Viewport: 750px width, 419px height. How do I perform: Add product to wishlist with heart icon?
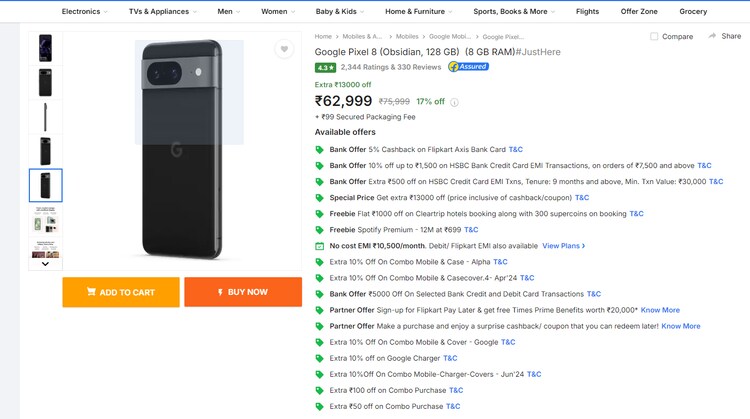coord(284,50)
